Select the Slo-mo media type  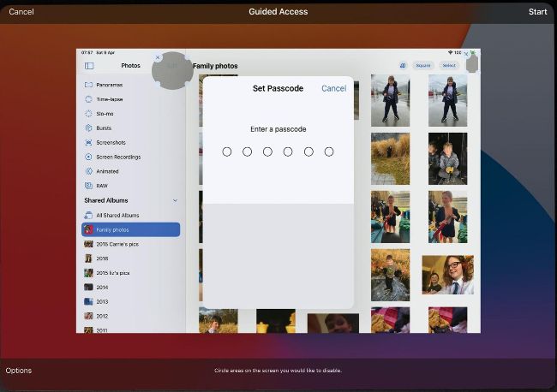point(106,114)
